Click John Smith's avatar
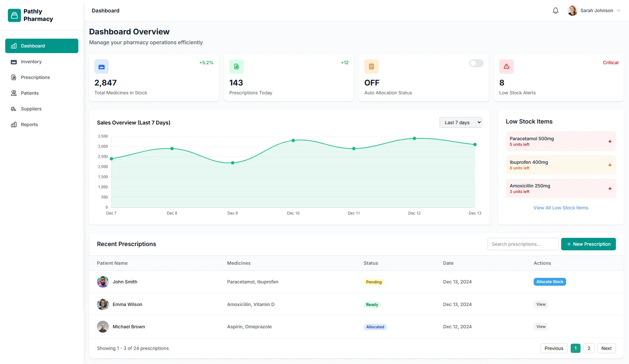Viewport: 629px width, 364px height. coord(103,282)
